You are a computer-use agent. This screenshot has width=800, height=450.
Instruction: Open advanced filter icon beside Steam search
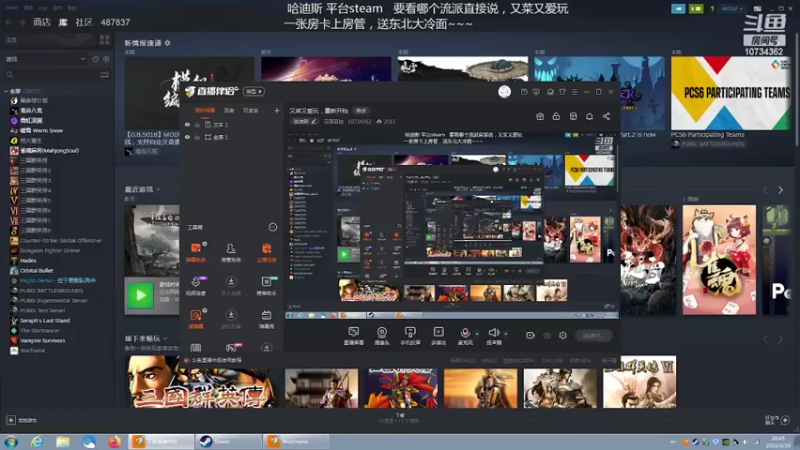click(105, 75)
